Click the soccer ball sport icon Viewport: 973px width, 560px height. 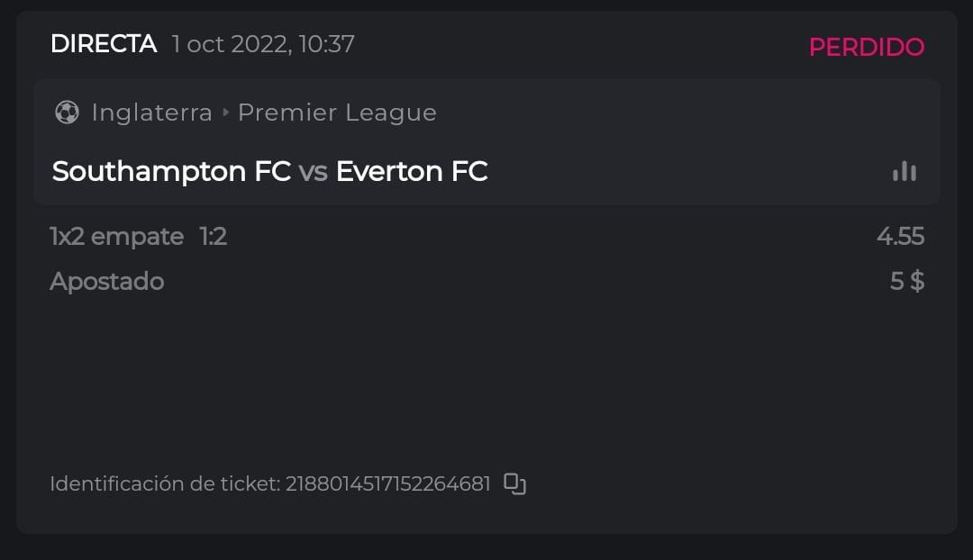[x=67, y=113]
